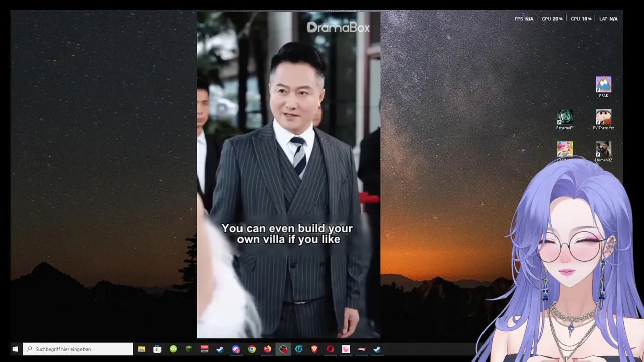The height and width of the screenshot is (362, 644).
Task: Select the RV There Yet desktop shortcut
Action: (603, 120)
